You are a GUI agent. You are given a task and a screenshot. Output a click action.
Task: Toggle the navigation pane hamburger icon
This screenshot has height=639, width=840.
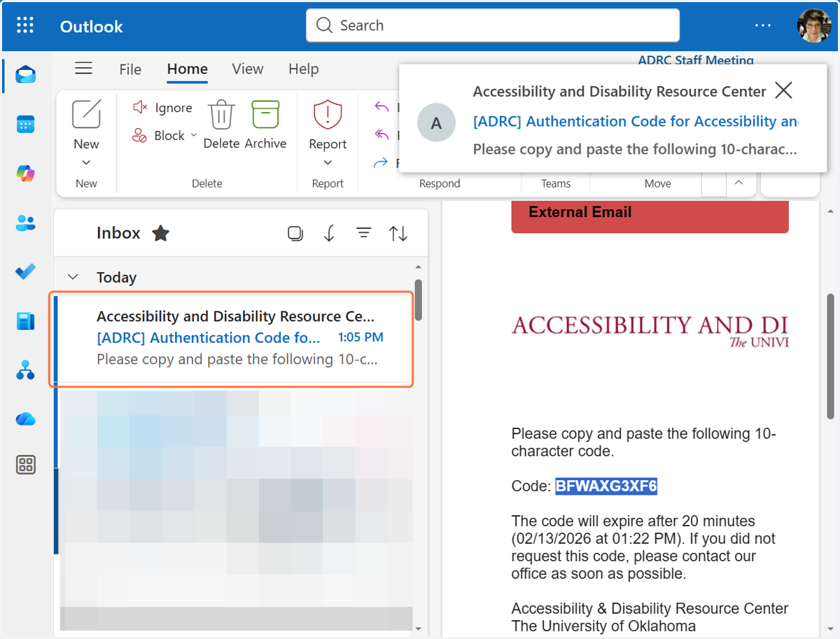84,68
